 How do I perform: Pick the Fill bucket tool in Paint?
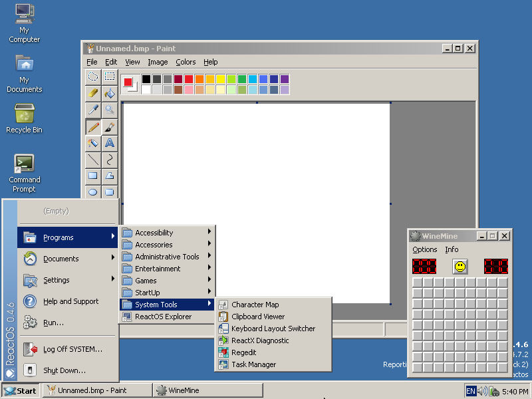tap(109, 93)
